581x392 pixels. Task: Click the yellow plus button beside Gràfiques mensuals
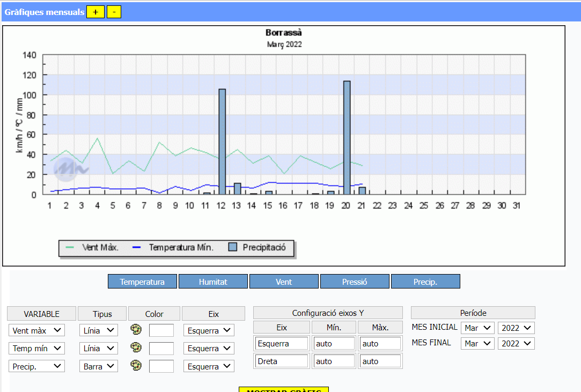click(95, 12)
